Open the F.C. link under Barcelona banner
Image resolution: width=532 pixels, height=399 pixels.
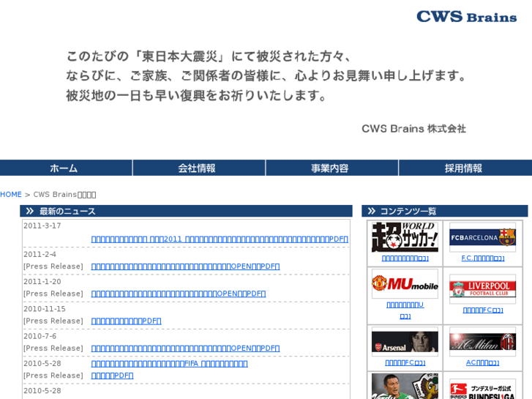pos(483,258)
